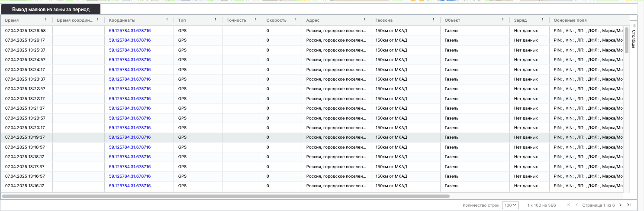Open the Столбцы side panel

coord(634,36)
